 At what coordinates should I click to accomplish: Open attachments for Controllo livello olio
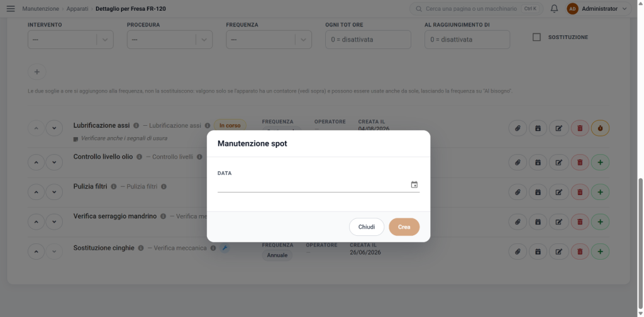[x=518, y=162]
